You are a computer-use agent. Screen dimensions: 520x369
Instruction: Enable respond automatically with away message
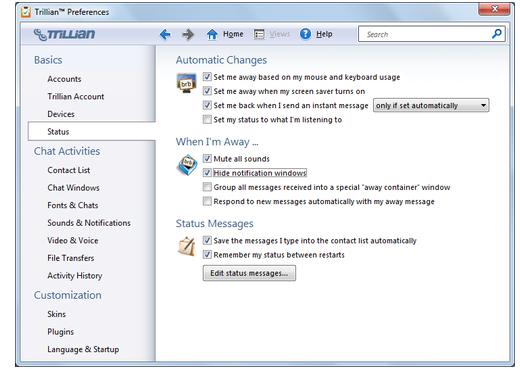click(207, 201)
